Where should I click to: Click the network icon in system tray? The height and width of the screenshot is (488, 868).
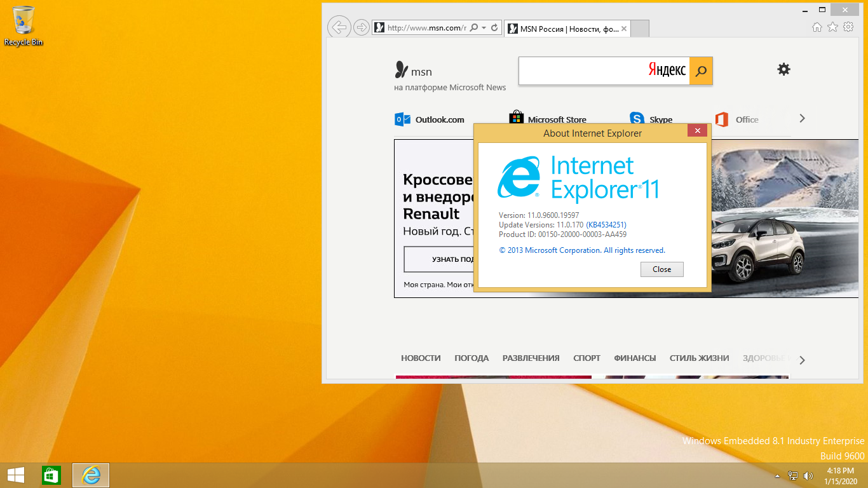(793, 475)
